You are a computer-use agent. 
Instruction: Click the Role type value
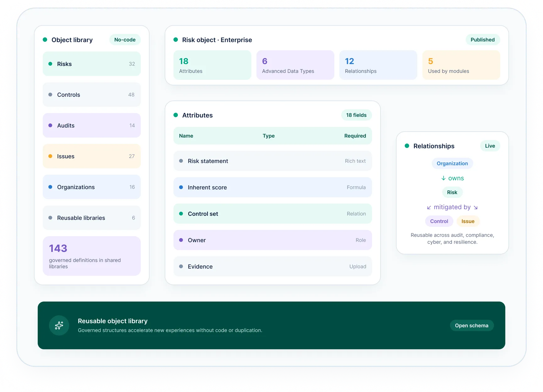coord(361,240)
